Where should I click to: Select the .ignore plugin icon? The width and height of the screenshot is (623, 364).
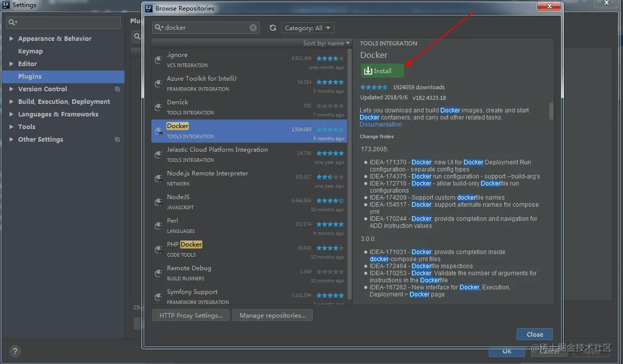(x=158, y=59)
